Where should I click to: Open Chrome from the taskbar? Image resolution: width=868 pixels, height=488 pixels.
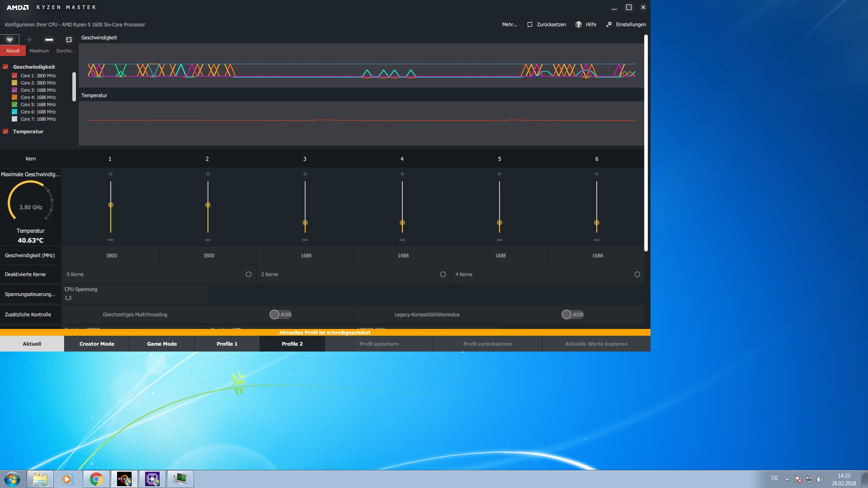pyautogui.click(x=96, y=479)
